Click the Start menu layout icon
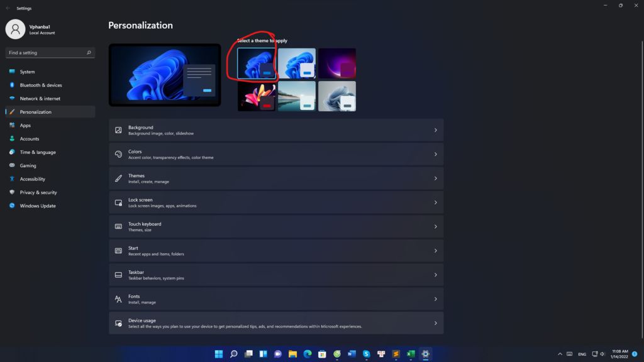The width and height of the screenshot is (644, 362). pos(118,251)
